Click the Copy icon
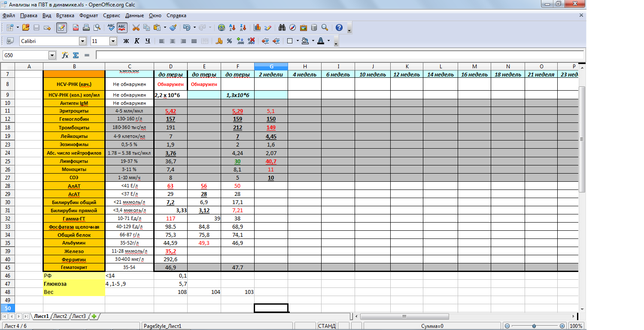The image size is (644, 330). point(147,27)
